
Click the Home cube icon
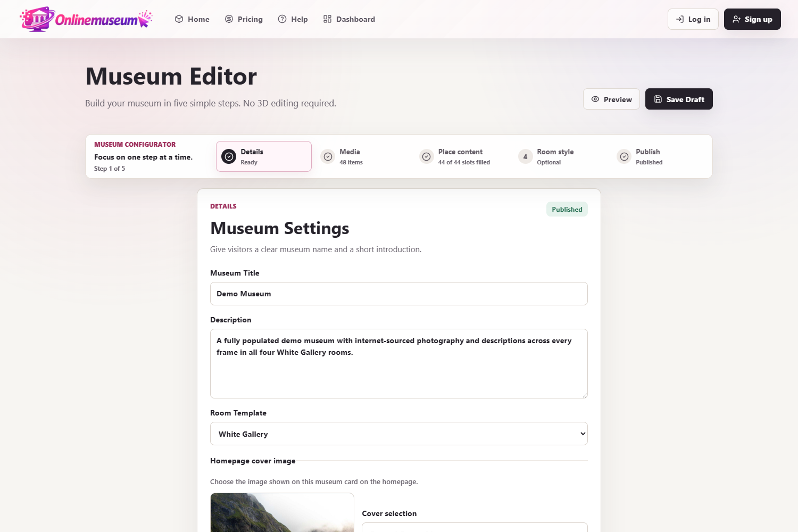pyautogui.click(x=179, y=19)
